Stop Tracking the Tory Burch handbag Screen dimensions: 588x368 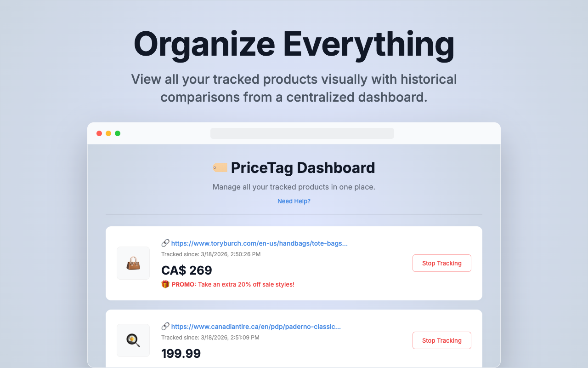click(x=441, y=263)
